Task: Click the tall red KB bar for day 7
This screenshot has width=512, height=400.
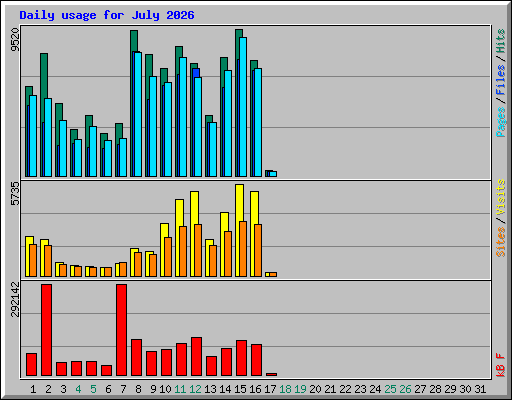Action: [x=122, y=330]
